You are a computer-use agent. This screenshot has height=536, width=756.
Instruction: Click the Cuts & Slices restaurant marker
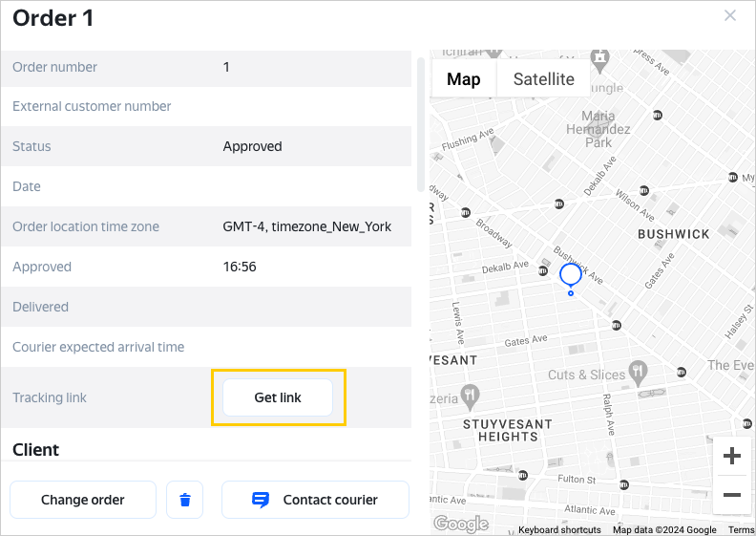[640, 371]
